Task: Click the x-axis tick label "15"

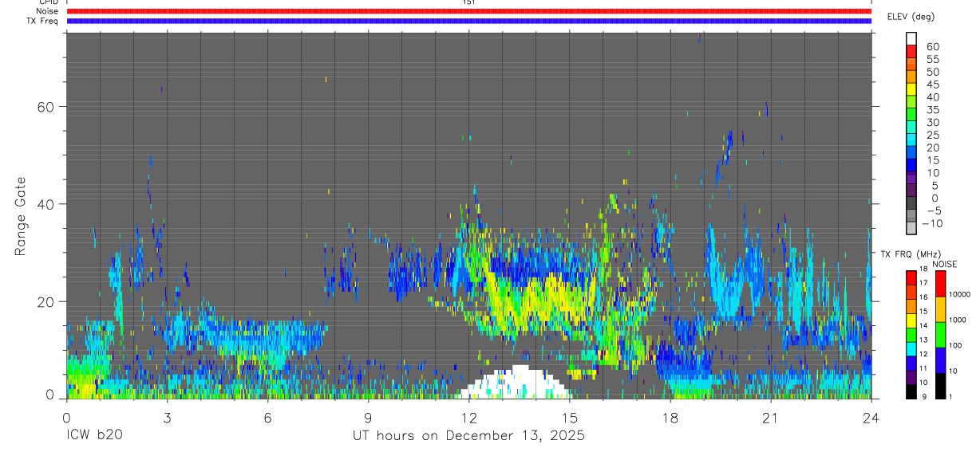Action: pyautogui.click(x=569, y=417)
